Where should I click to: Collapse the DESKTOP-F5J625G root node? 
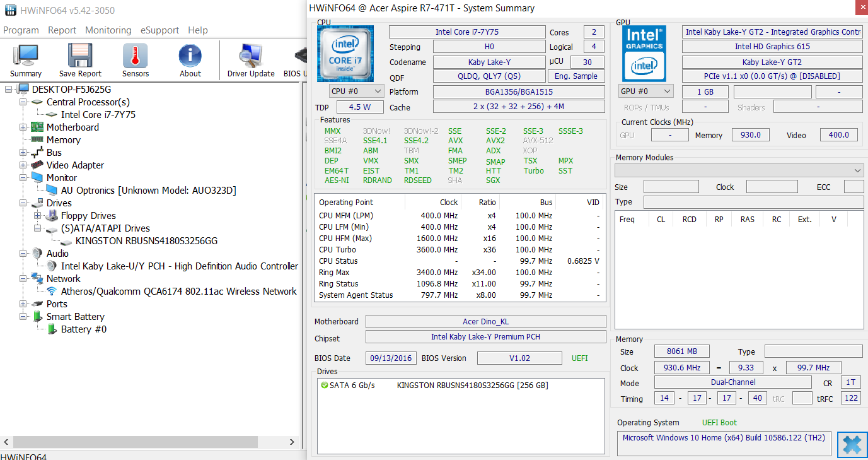pos(8,89)
